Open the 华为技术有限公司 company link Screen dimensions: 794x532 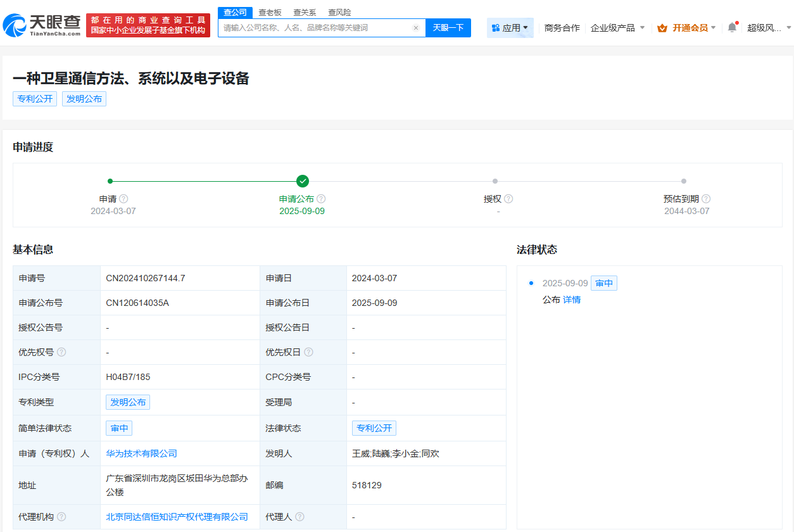[x=141, y=453]
